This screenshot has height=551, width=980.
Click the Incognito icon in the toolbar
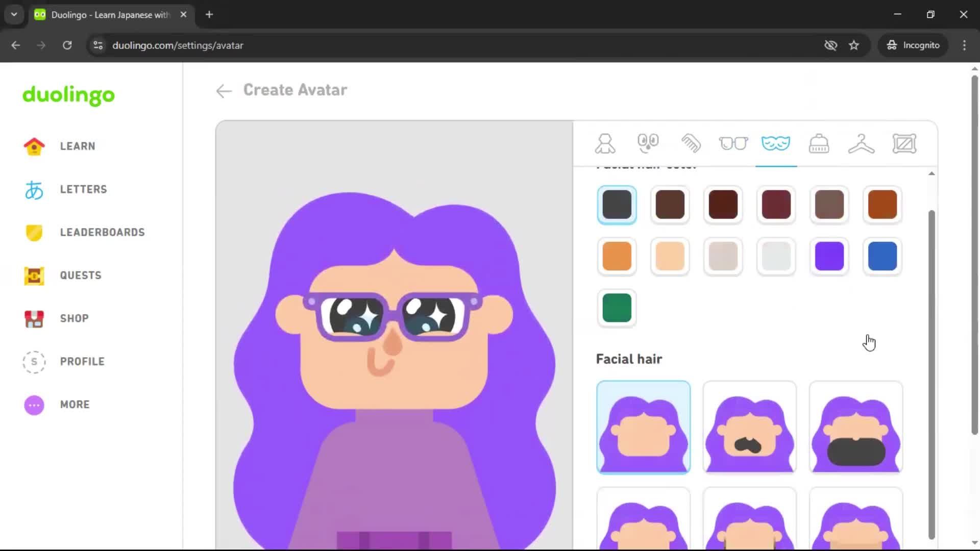[892, 45]
